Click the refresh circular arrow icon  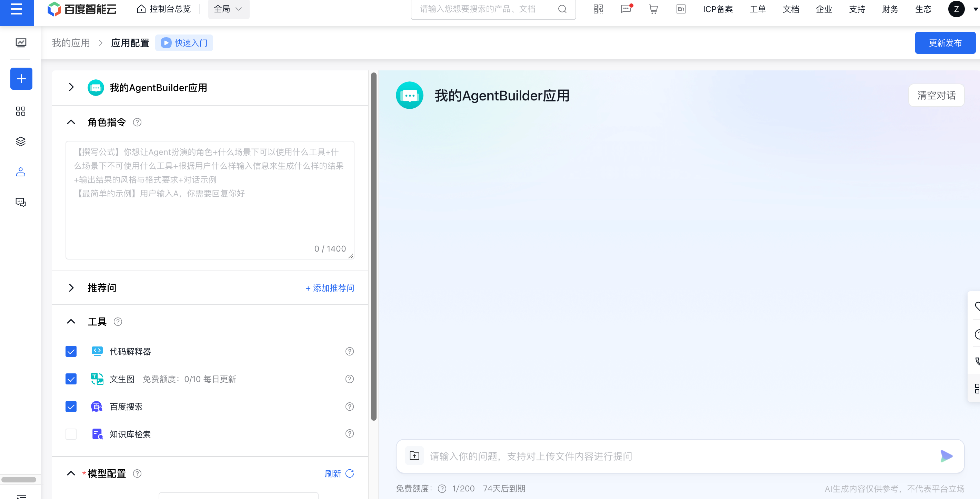coord(350,473)
